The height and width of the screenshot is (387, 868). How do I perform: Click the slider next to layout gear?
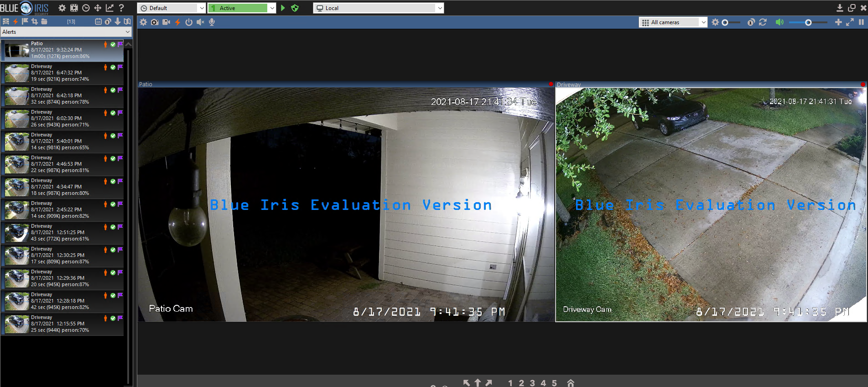725,22
